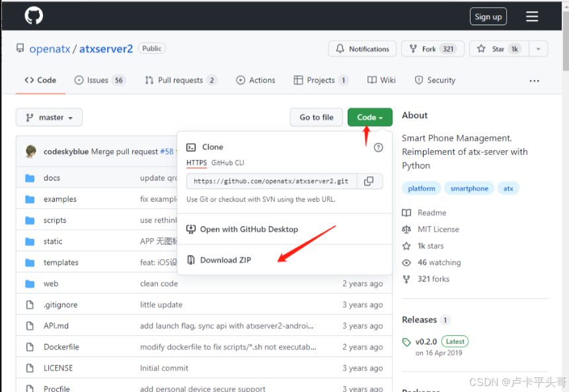Open the v0.2.0 release link
Viewport: 569px width, 392px height.
tap(426, 342)
